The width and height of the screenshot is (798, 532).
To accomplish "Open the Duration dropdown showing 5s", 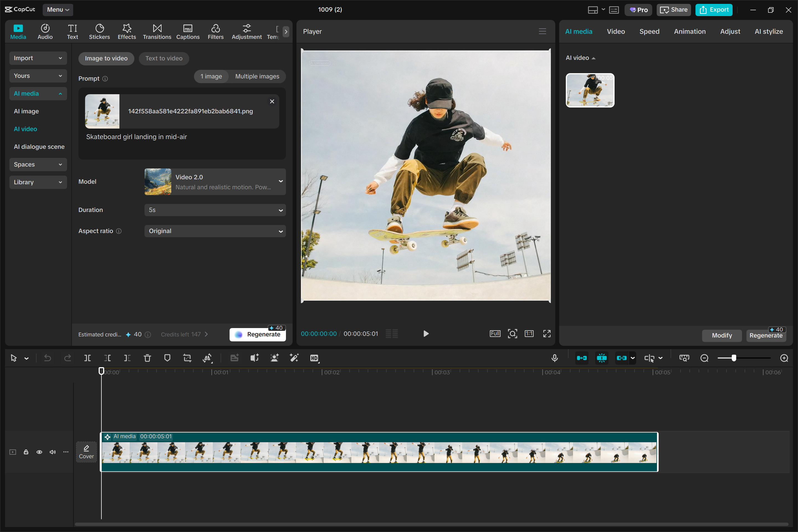I will [x=215, y=210].
